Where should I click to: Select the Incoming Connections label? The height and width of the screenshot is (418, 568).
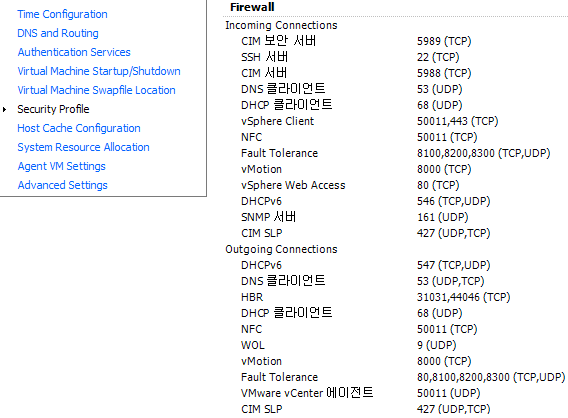click(x=281, y=25)
